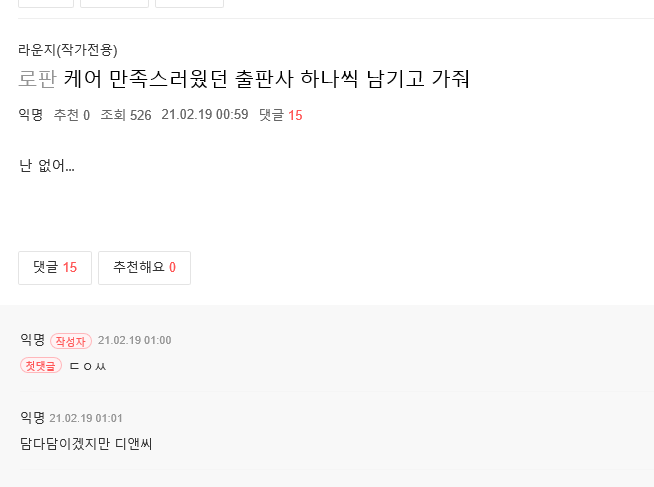Screen dimensions: 654x487
Task: Click the 첫댓글 badge icon
Action: (x=41, y=366)
